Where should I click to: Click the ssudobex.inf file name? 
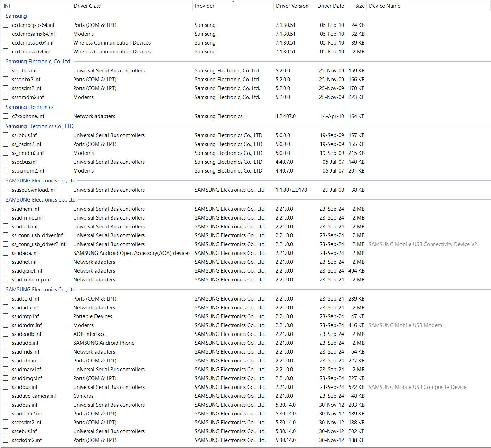[27, 361]
